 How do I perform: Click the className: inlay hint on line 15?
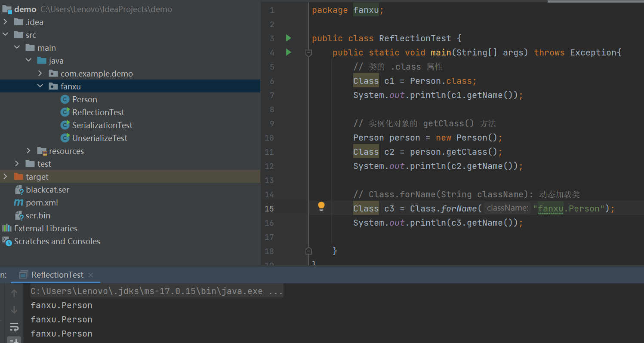[x=508, y=208]
